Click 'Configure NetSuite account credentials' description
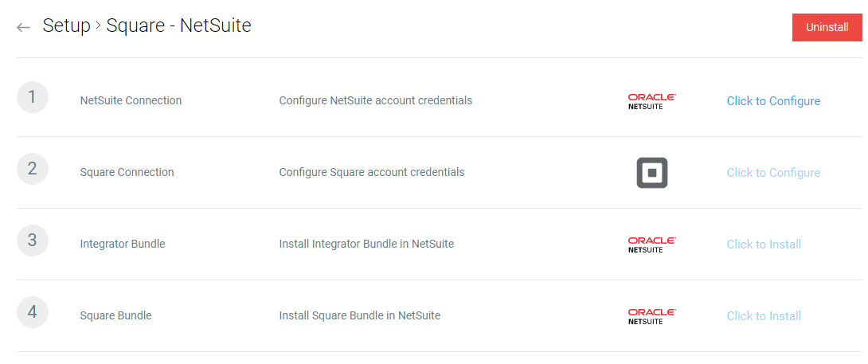Viewport: 868px width, 364px height. [375, 101]
